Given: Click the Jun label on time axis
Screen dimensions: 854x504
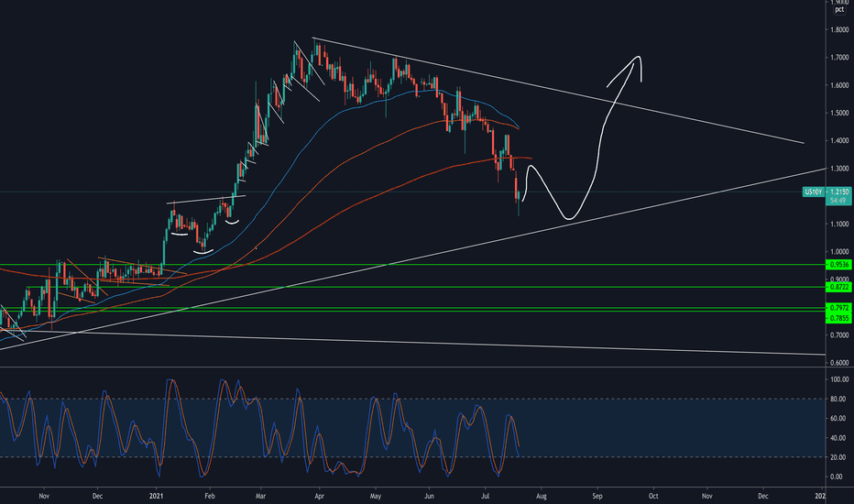Looking at the screenshot, I should tap(429, 497).
